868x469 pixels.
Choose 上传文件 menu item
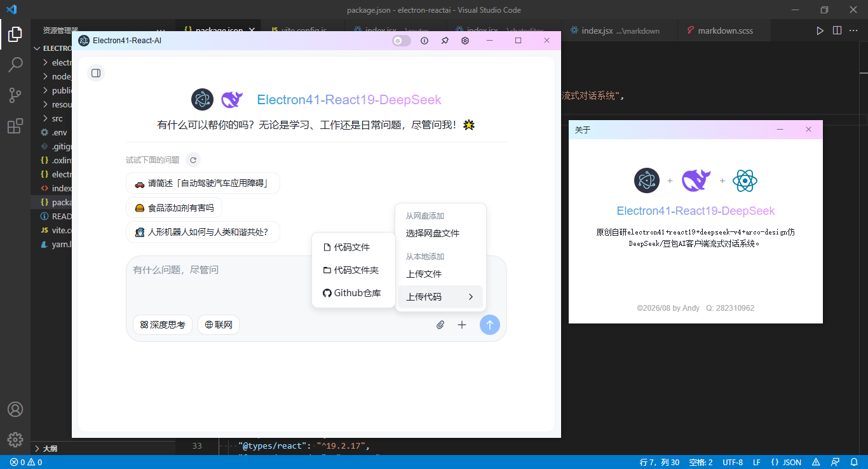pyautogui.click(x=440, y=274)
